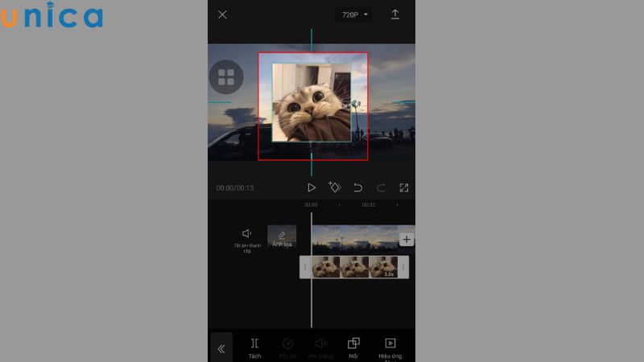This screenshot has height=362, width=644.
Task: Add a keyframe with the diamond icon
Action: (x=334, y=187)
